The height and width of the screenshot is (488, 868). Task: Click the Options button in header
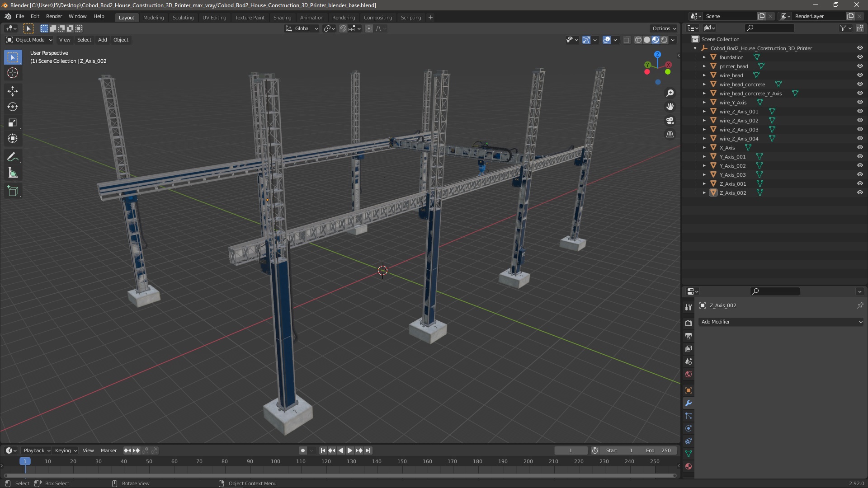point(664,28)
